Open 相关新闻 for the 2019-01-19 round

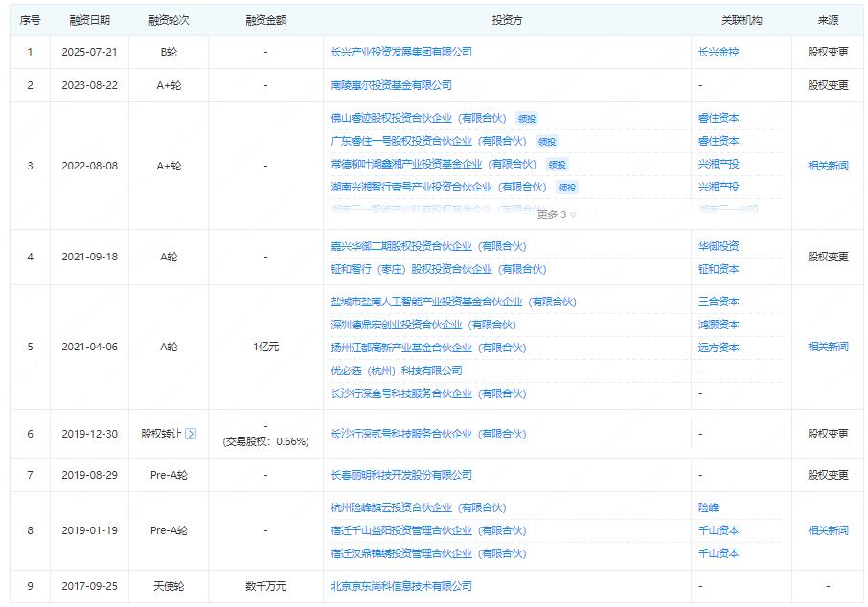pyautogui.click(x=828, y=530)
